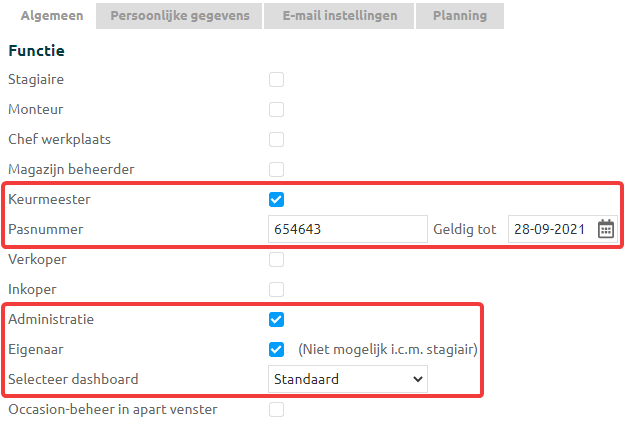Enable Occasion-beheer in apart venster
The width and height of the screenshot is (626, 423).
[x=277, y=409]
